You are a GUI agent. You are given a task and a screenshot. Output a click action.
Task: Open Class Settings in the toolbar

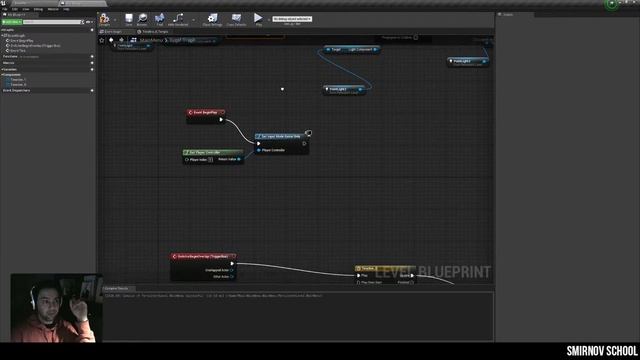coord(213,19)
